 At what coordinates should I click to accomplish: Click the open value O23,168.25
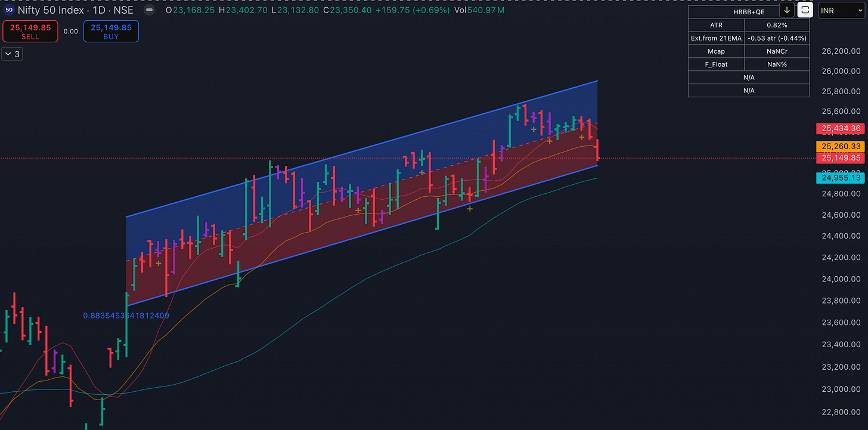[x=191, y=10]
